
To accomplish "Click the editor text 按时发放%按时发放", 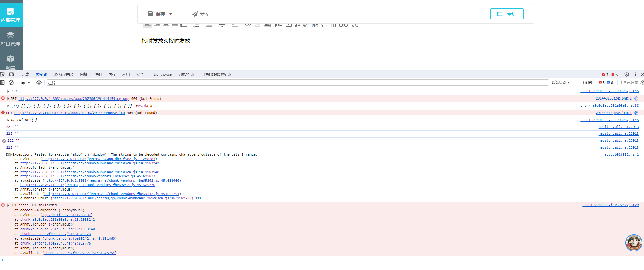I will point(166,41).
